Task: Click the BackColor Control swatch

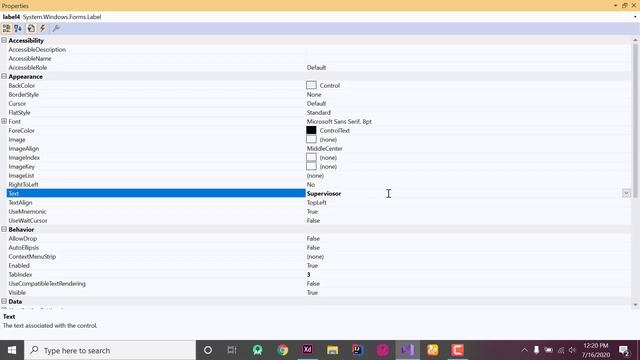Action: pos(311,85)
